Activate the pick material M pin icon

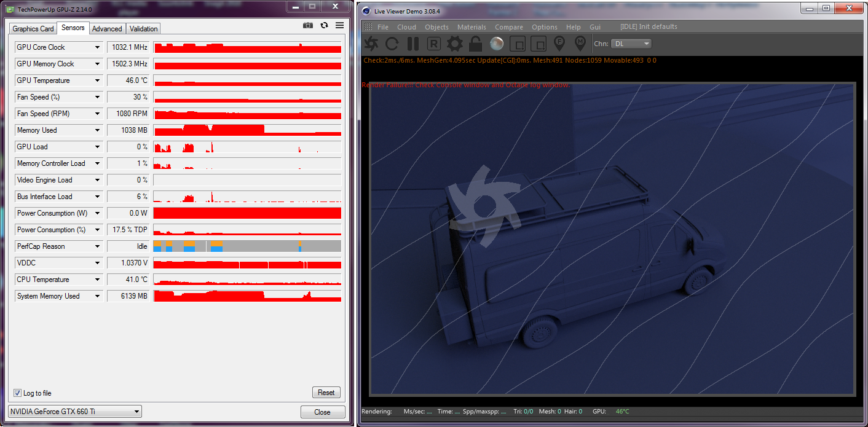580,44
